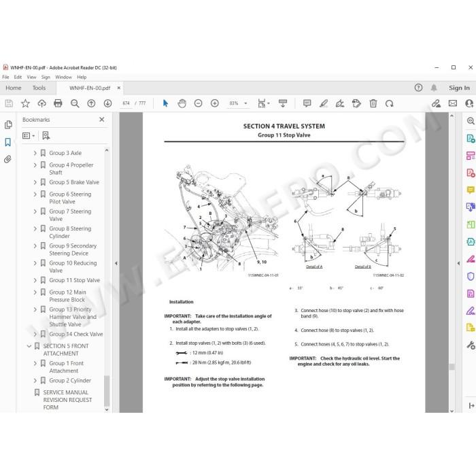The image size is (476, 476).
Task: Open More Tools wrench in right pane
Action: (x=471, y=345)
